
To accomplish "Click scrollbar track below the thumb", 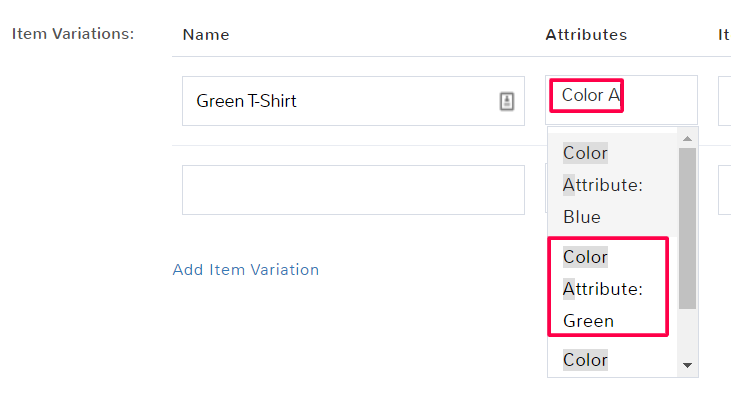I will pyautogui.click(x=687, y=333).
